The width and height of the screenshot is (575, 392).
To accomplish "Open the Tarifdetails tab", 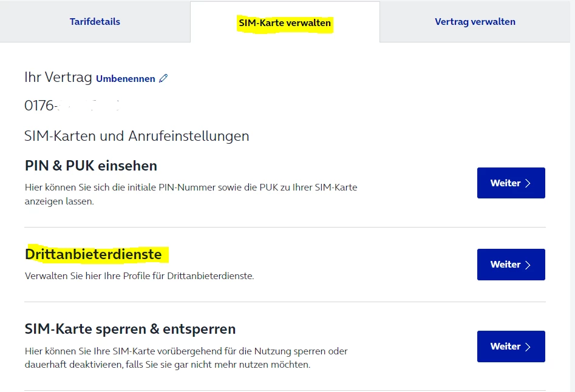I will click(x=95, y=22).
